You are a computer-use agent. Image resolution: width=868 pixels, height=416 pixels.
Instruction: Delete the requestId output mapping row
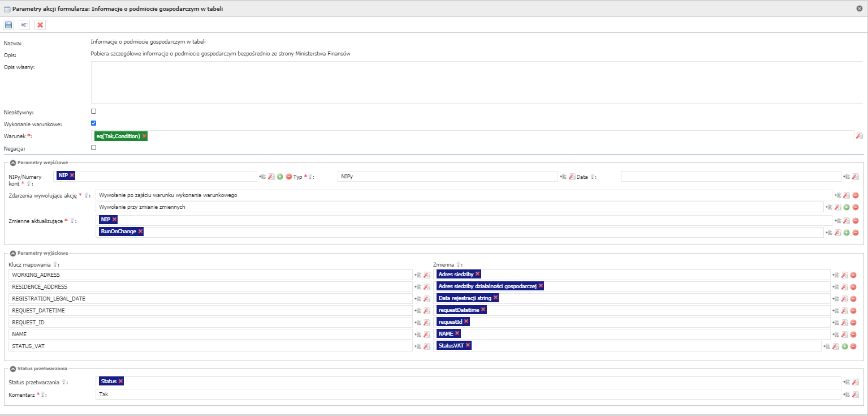(853, 322)
